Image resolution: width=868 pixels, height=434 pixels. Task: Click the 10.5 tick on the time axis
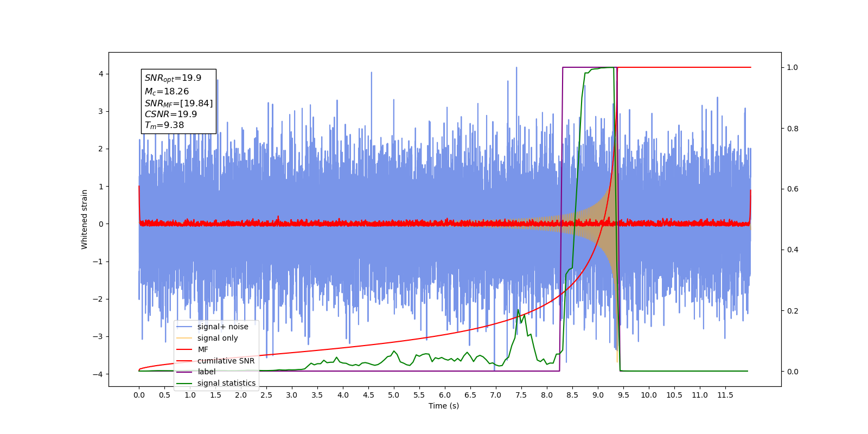[x=674, y=395]
